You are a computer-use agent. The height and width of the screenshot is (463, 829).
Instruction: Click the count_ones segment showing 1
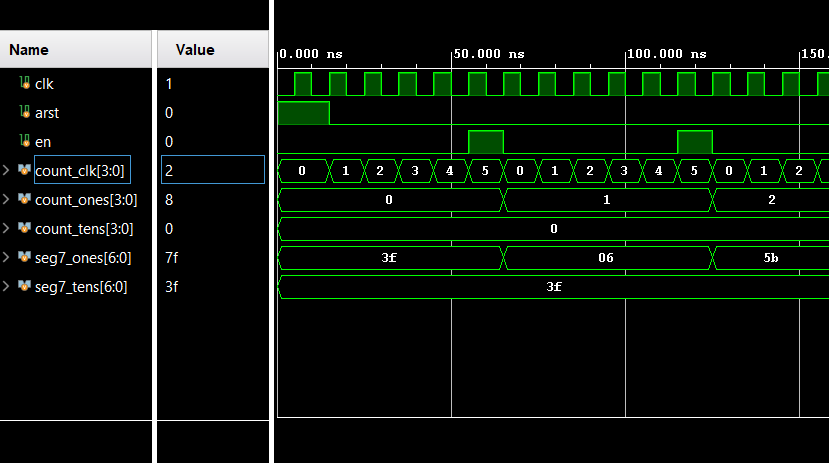[x=607, y=200]
